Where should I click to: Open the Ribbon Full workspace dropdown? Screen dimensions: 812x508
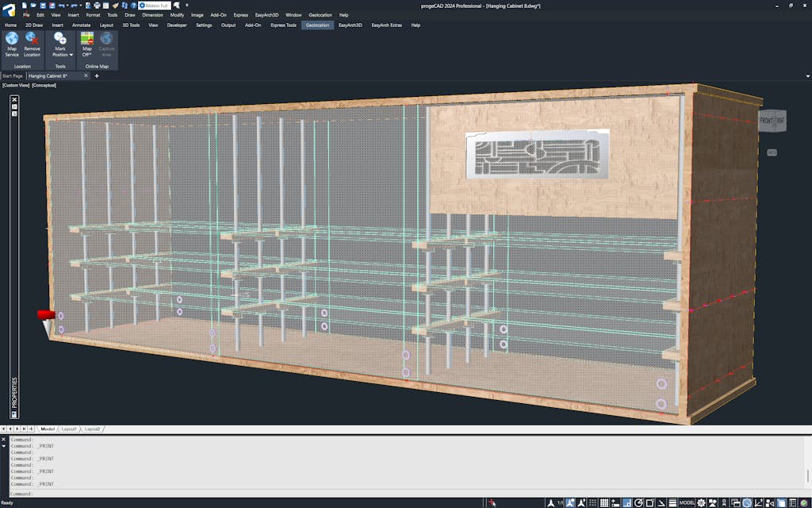click(155, 6)
